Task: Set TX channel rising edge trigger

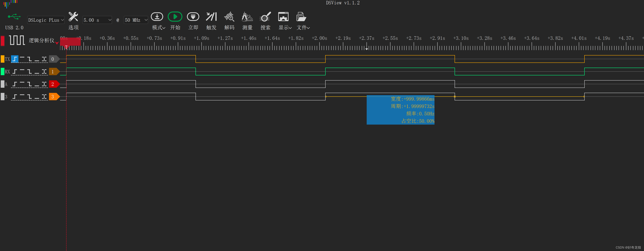Action: 15,59
